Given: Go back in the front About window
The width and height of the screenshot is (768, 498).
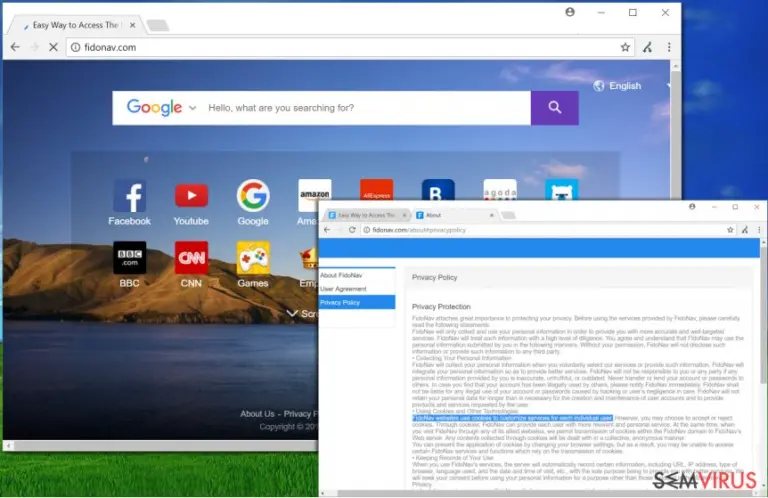Looking at the screenshot, I should [327, 230].
